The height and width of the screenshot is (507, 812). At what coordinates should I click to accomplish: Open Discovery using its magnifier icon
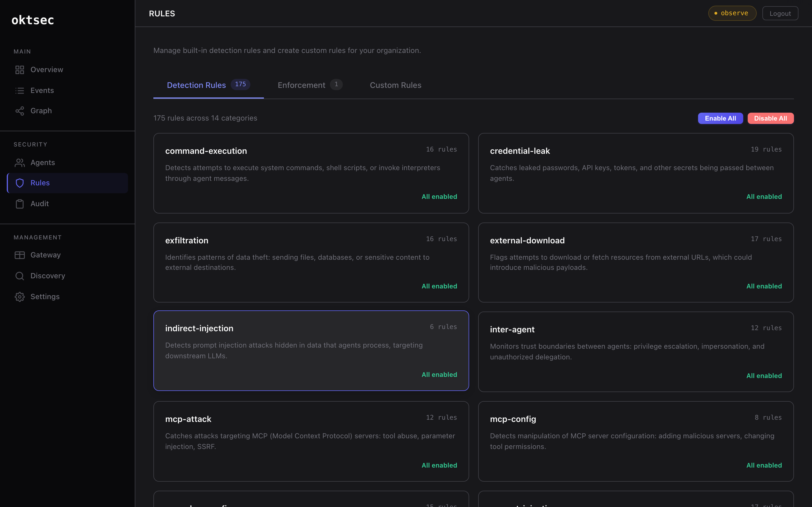click(19, 276)
